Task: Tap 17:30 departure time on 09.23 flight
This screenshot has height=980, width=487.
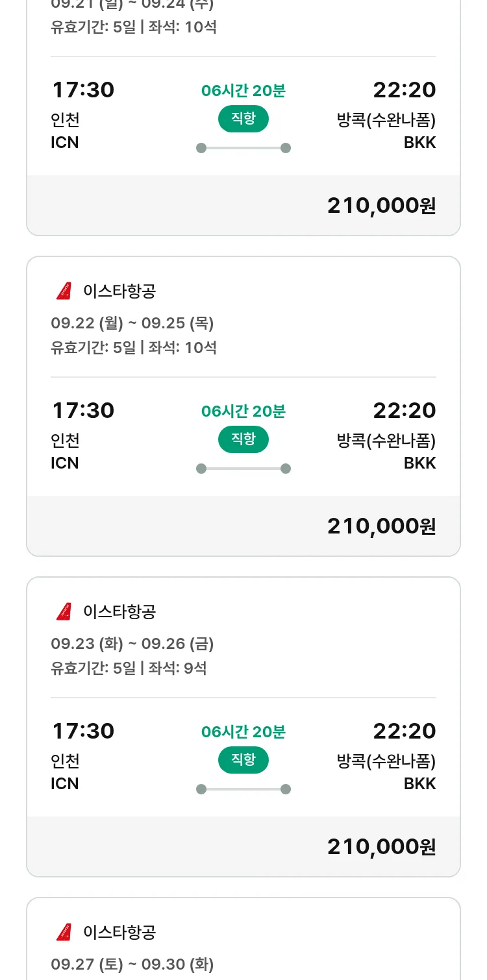Action: coord(83,731)
